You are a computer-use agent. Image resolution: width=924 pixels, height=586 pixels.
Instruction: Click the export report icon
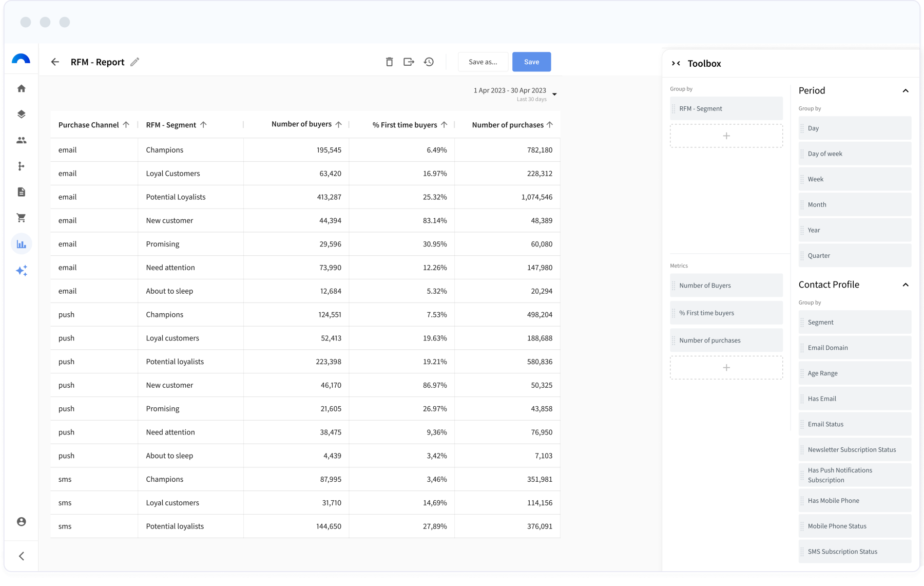pyautogui.click(x=409, y=62)
